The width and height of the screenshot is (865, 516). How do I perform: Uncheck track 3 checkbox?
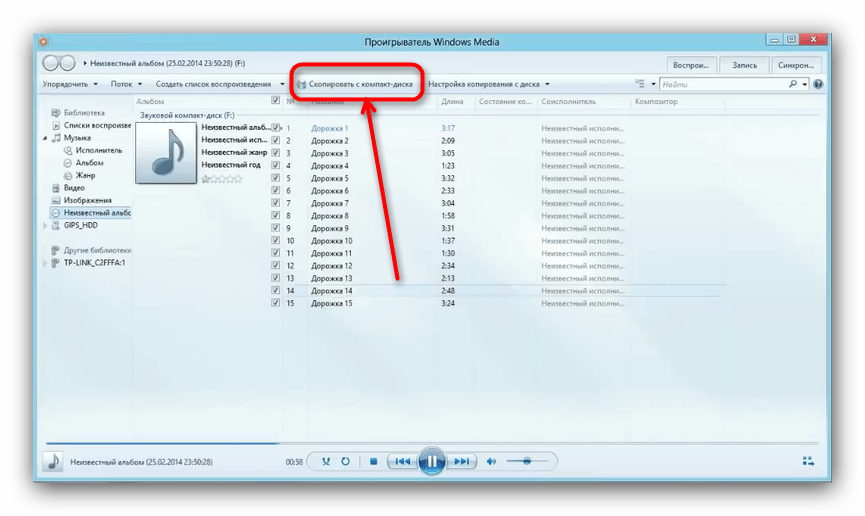click(275, 153)
